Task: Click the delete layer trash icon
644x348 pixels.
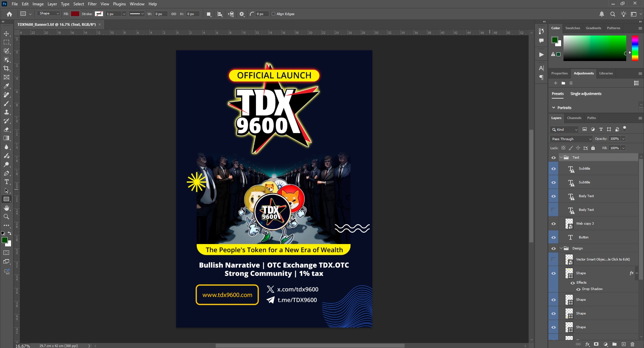Action: point(632,344)
